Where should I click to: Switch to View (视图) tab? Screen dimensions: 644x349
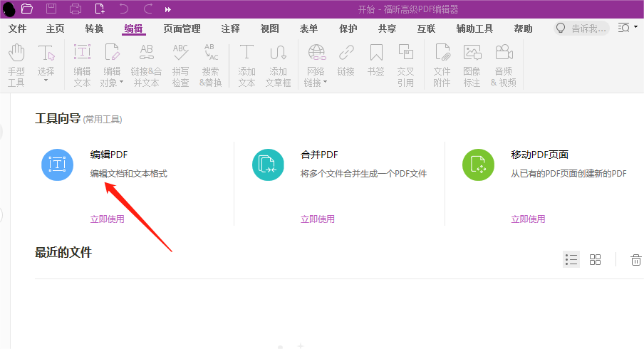[x=270, y=28]
